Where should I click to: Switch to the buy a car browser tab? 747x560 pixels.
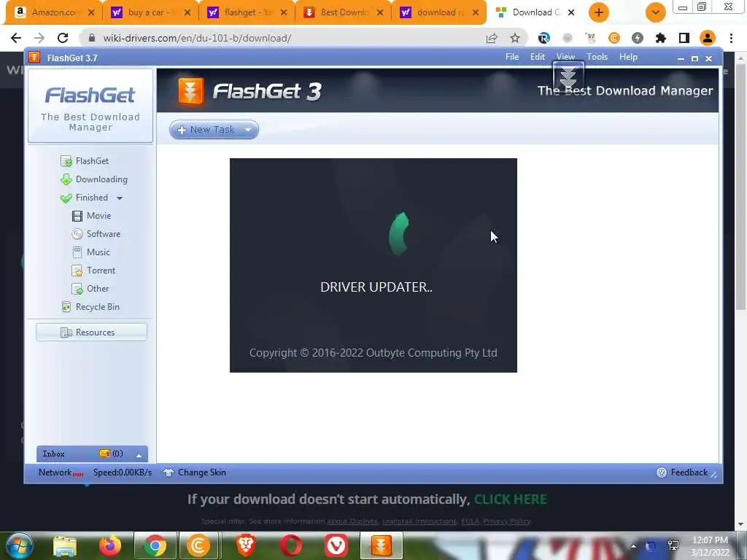pyautogui.click(x=150, y=12)
